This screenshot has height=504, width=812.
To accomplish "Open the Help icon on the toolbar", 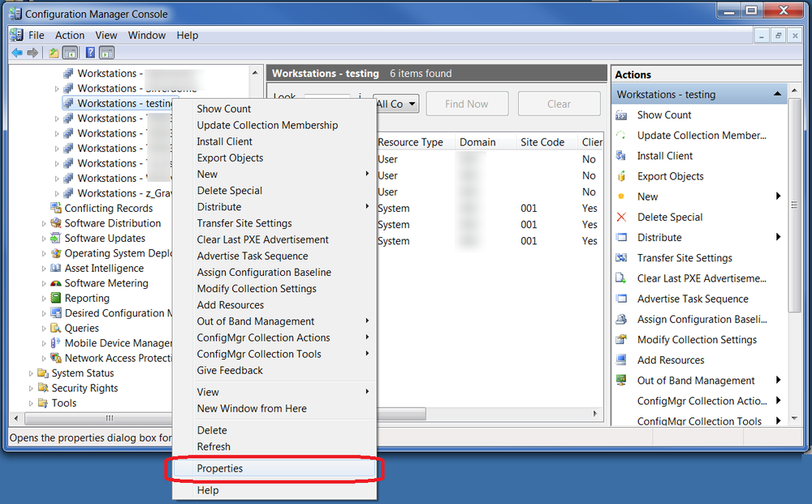I will pos(90,52).
